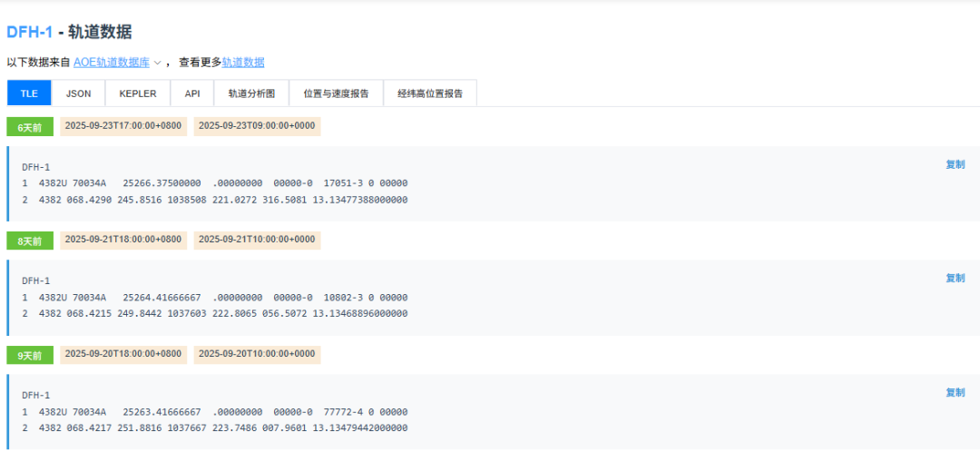
Task: Copy the third TLE with 复制
Action: pos(955,392)
